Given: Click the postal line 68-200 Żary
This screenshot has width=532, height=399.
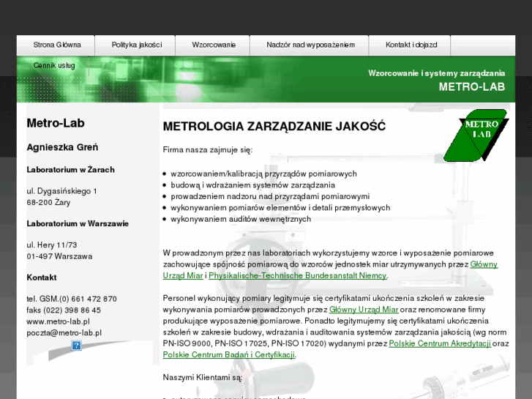Looking at the screenshot, I should [48, 202].
